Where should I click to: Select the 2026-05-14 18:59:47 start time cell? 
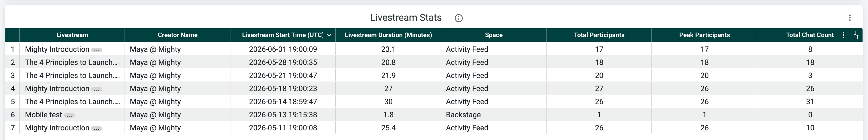point(283,102)
